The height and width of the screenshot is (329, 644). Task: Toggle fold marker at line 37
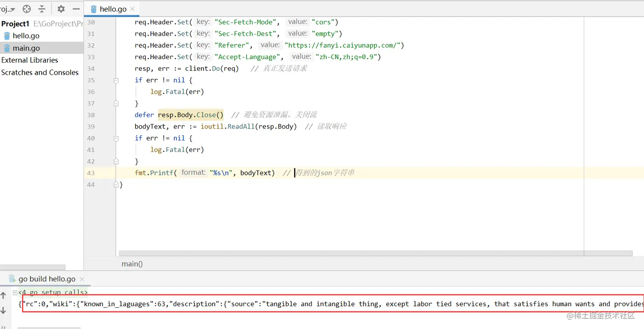[116, 103]
